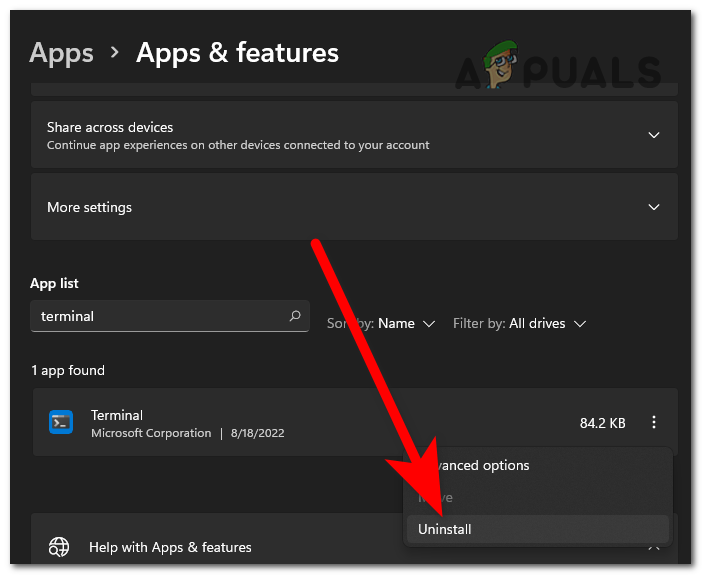Image resolution: width=702 pixels, height=575 pixels.
Task: Open the Sort by Name dropdown
Action: click(x=406, y=324)
